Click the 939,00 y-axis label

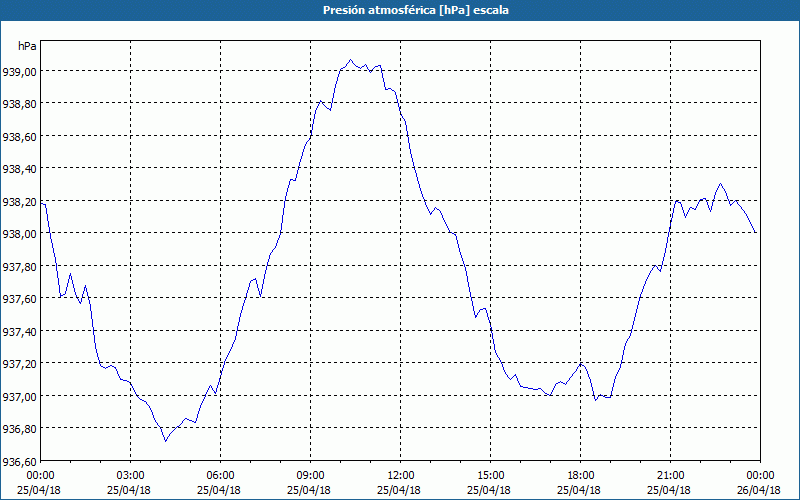(x=19, y=72)
